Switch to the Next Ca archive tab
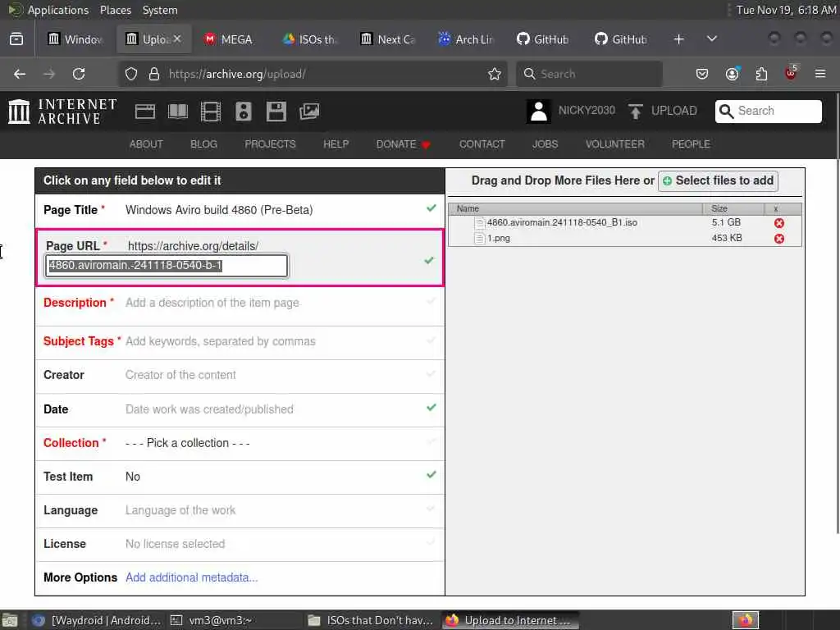The image size is (840, 630). [388, 39]
